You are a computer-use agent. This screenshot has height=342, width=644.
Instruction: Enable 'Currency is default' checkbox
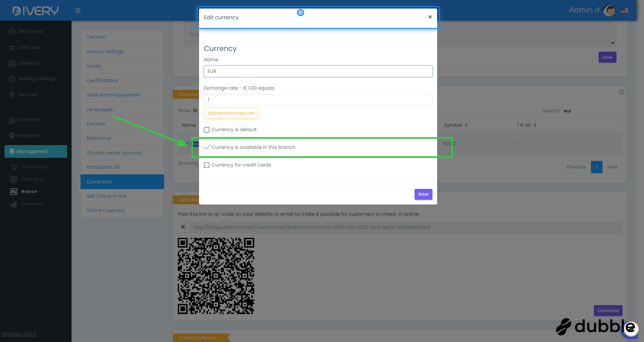[x=206, y=130]
